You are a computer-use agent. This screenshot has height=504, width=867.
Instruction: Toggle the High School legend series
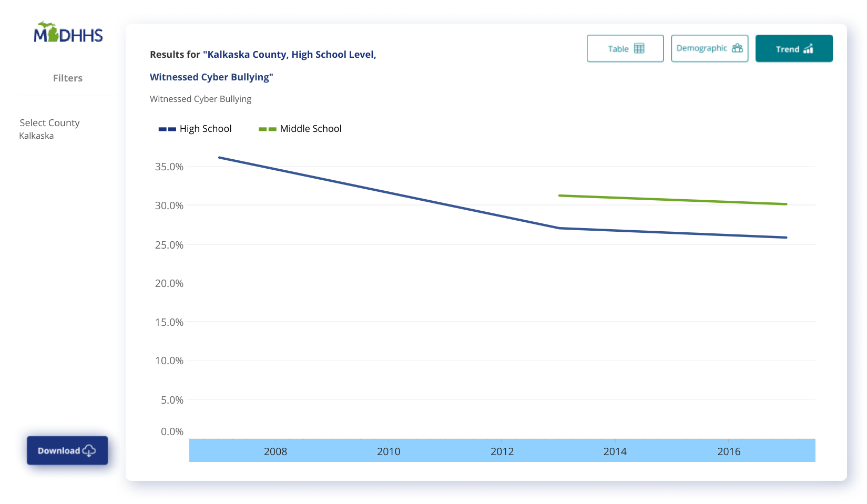[x=205, y=129]
